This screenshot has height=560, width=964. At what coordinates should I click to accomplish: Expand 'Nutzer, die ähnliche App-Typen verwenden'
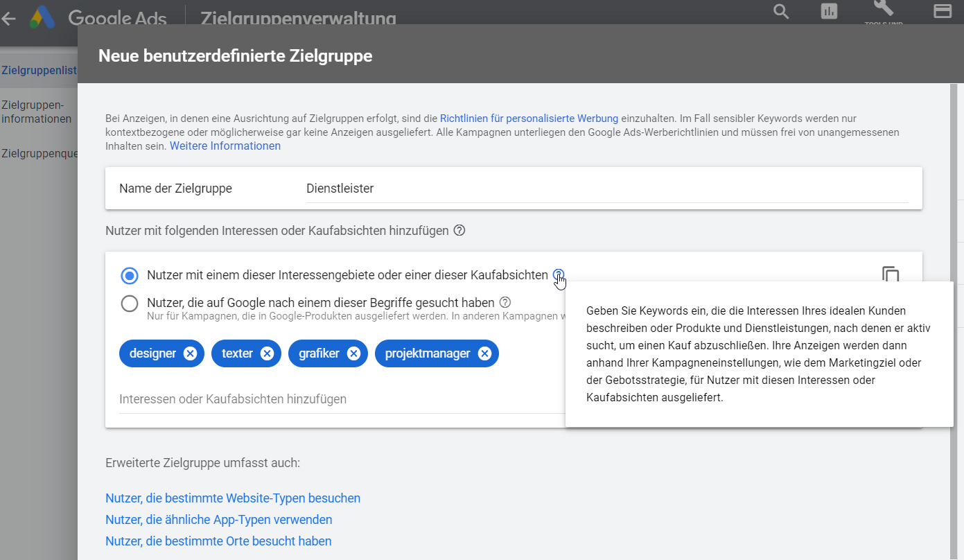(x=218, y=519)
